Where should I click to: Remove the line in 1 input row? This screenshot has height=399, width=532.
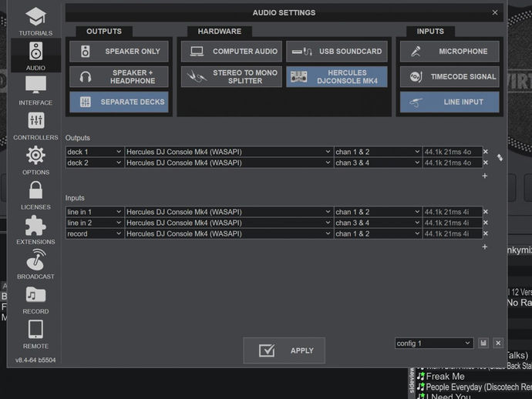[486, 212]
